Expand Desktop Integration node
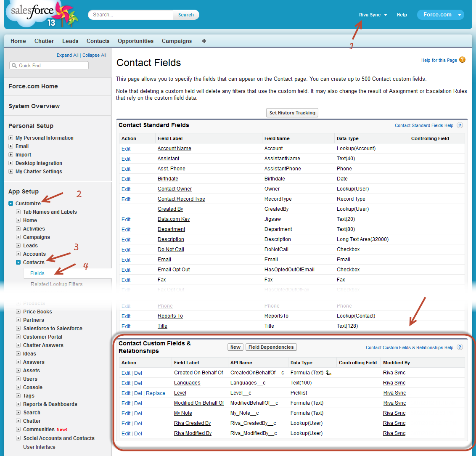This screenshot has width=476, height=456. point(11,163)
